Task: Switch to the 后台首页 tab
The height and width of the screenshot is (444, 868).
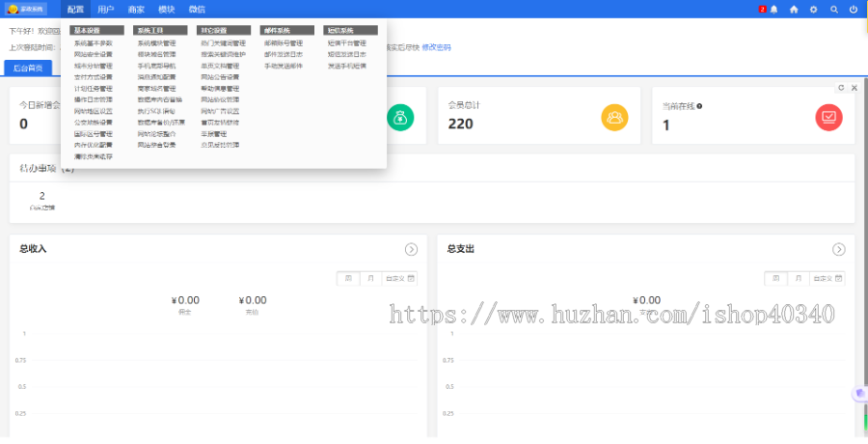Action: pos(28,69)
